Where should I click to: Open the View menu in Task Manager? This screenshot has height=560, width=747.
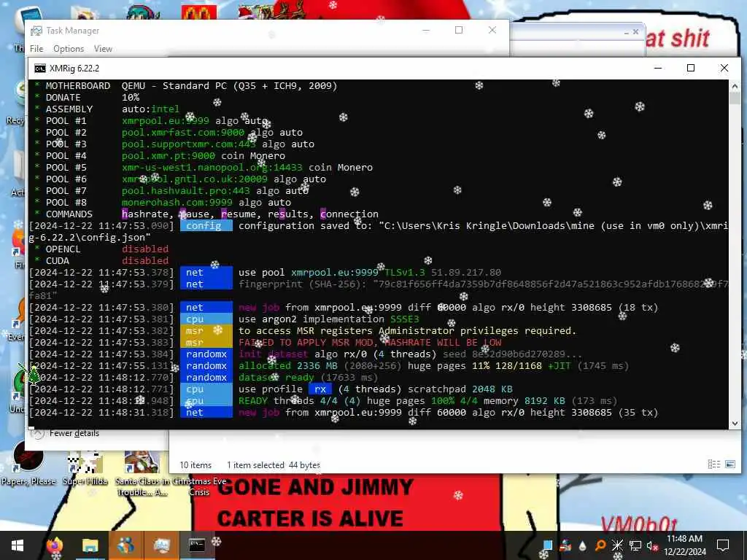[x=103, y=49]
